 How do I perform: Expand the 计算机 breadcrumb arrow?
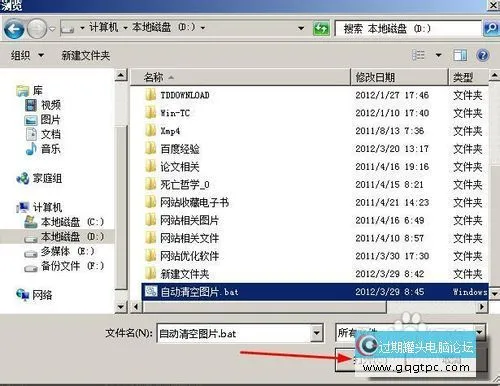125,28
